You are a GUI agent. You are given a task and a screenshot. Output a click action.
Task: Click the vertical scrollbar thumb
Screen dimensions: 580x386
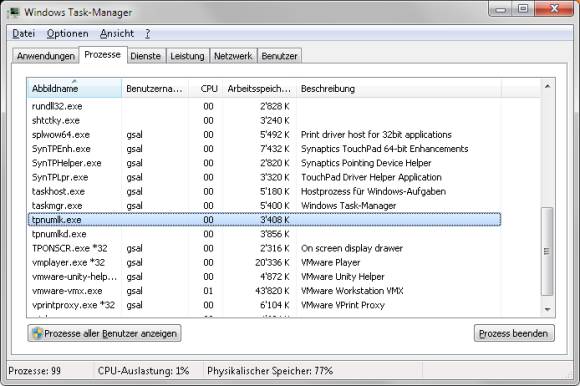point(547,251)
